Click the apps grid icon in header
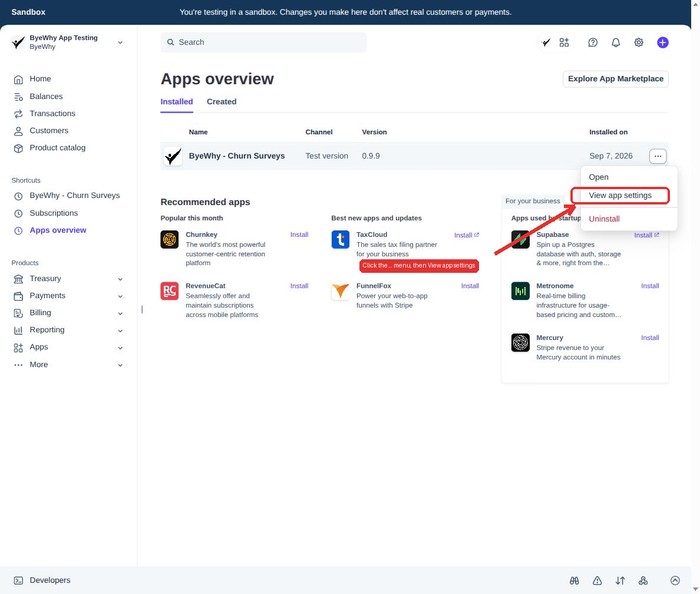The width and height of the screenshot is (700, 594). [x=564, y=42]
